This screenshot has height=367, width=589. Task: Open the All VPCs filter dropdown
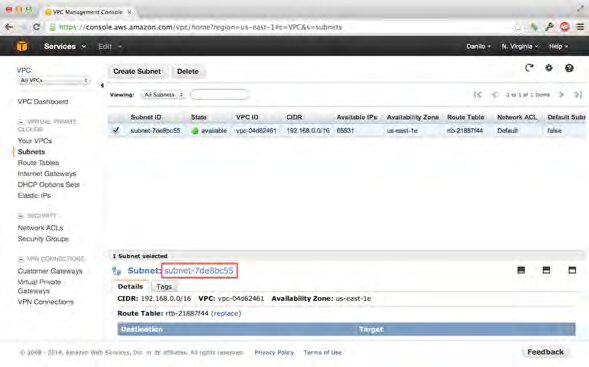[53, 80]
